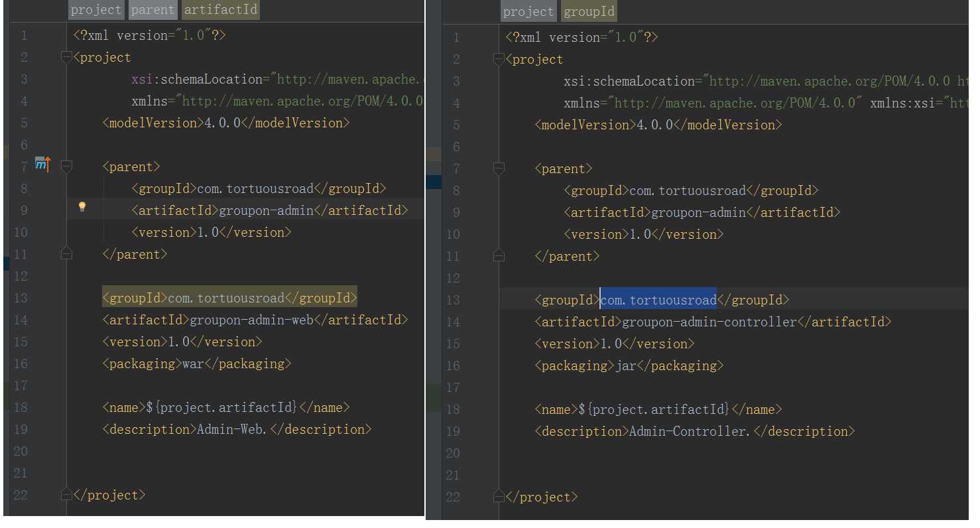Click closing </project> tag in right pane

(542, 497)
